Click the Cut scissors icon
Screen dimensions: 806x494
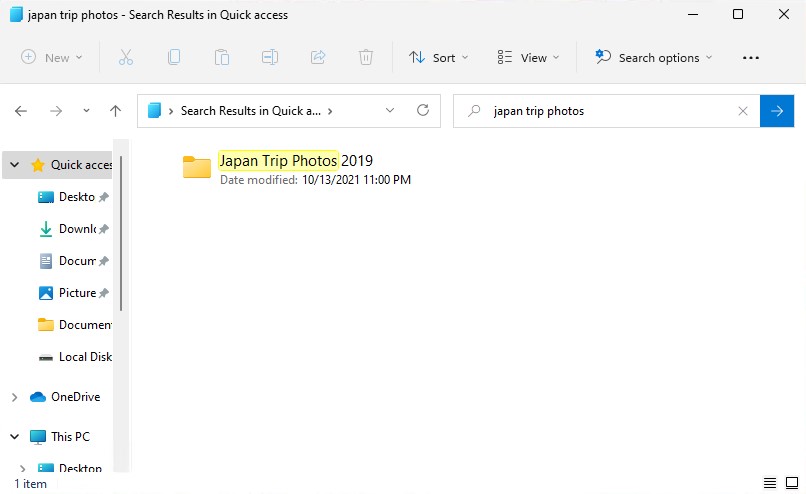[x=125, y=57]
